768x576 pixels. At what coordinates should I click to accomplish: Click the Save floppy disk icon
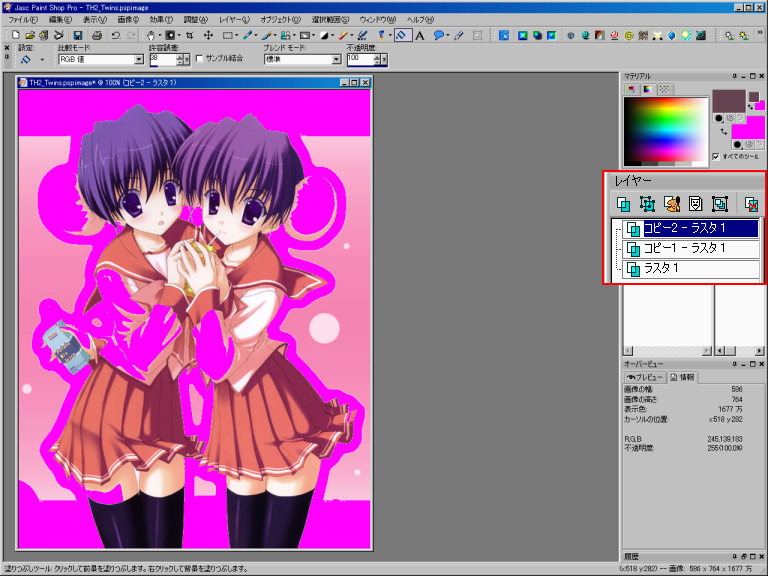[78, 35]
